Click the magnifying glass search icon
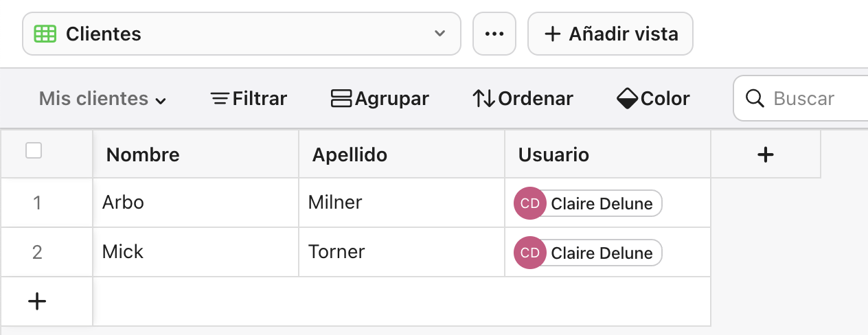The width and height of the screenshot is (868, 335). (x=755, y=99)
